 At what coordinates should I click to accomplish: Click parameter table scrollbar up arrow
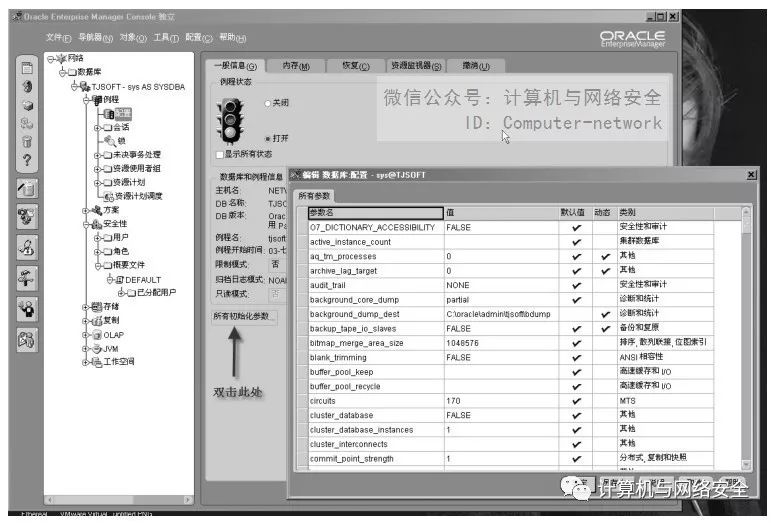[746, 212]
